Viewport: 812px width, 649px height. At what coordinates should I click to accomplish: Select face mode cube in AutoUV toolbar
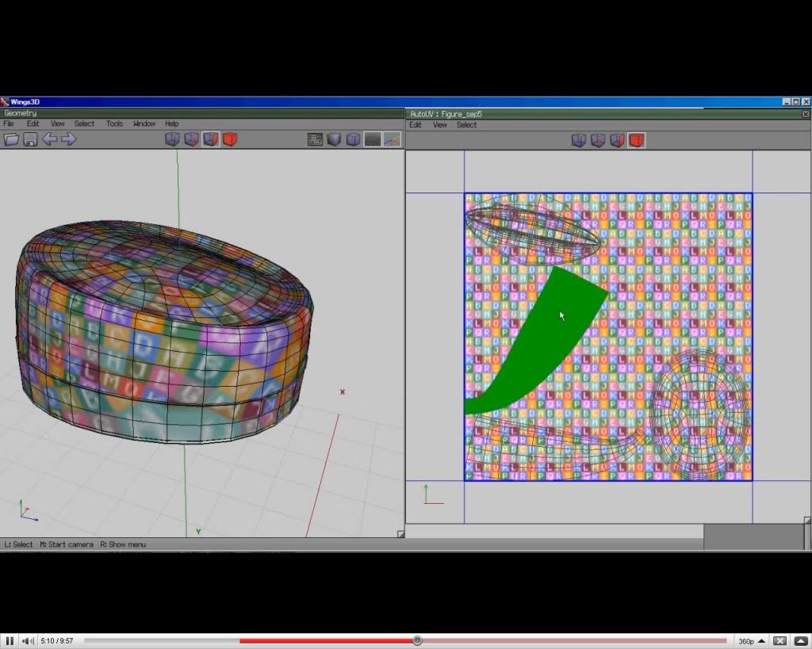[x=617, y=140]
